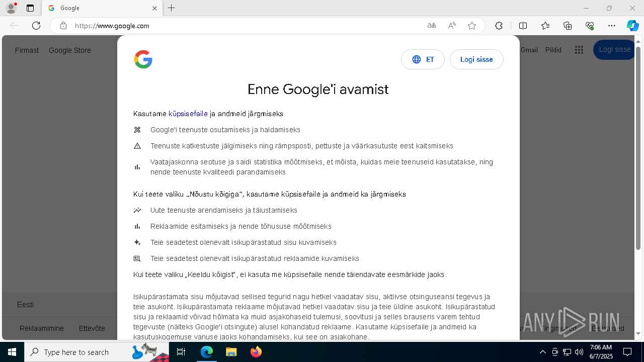Click Firmast link on Google page
The image size is (644, 362).
pos(27,50)
